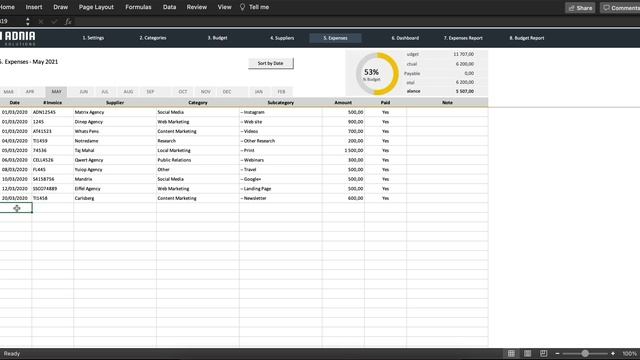The height and width of the screenshot is (360, 640).
Task: Open 8. Budget Report sheet
Action: pos(527,38)
